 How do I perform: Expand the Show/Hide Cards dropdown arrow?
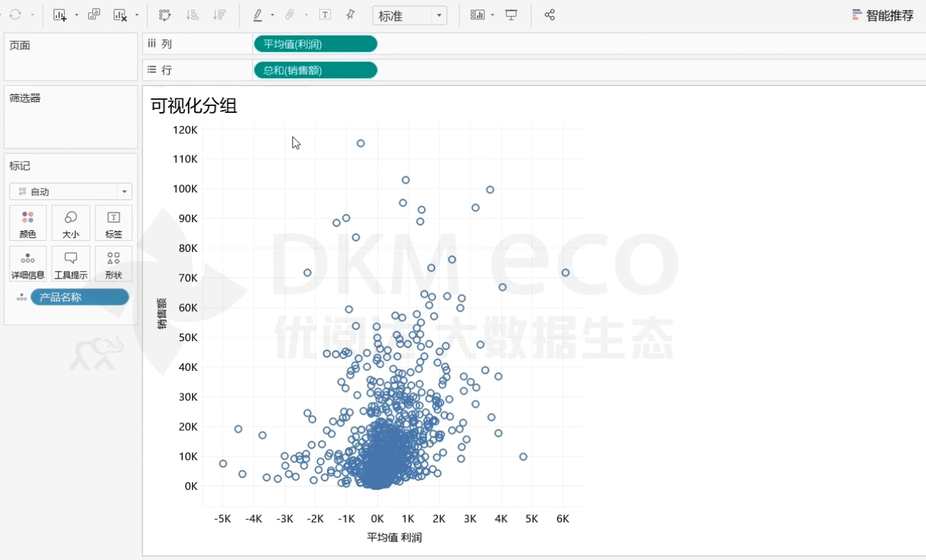(493, 15)
